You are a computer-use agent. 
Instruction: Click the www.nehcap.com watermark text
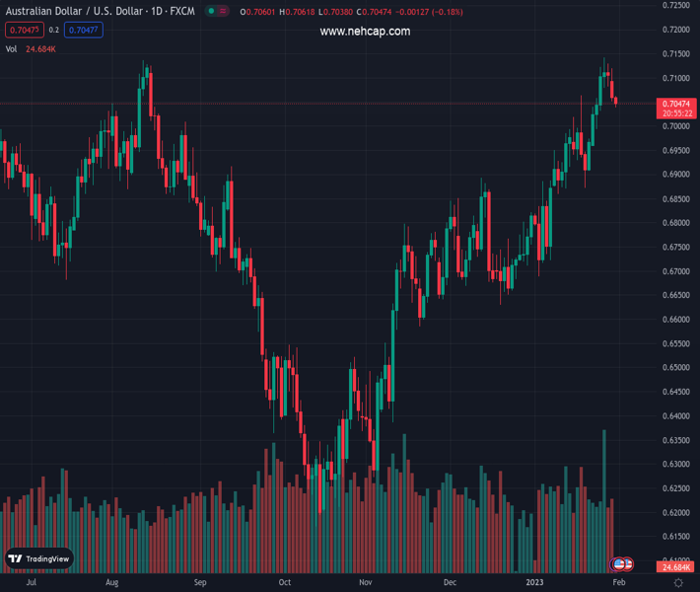pos(365,32)
